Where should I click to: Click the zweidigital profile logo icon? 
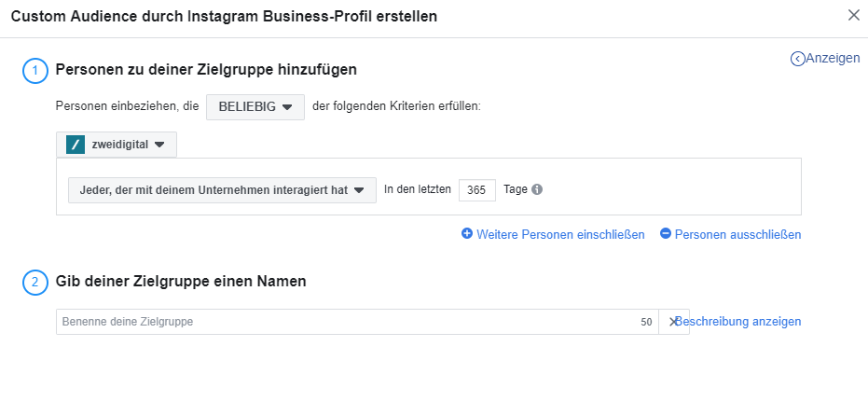pyautogui.click(x=76, y=145)
